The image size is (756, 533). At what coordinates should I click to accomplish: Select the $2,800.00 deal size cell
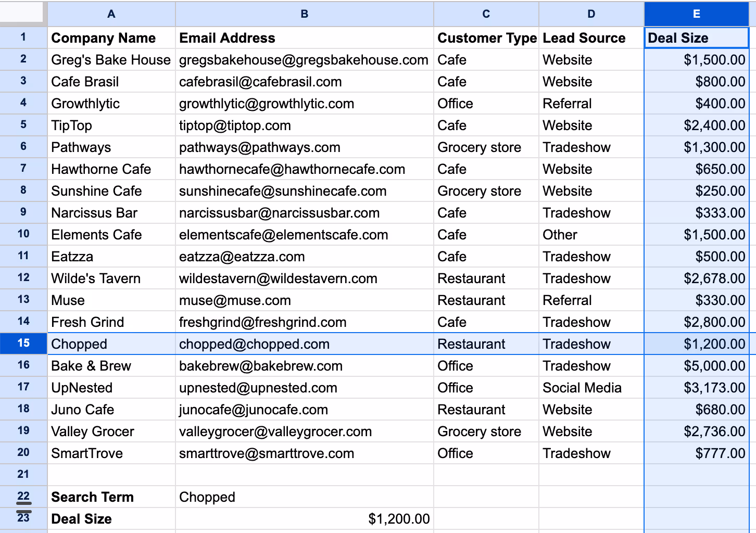(697, 322)
